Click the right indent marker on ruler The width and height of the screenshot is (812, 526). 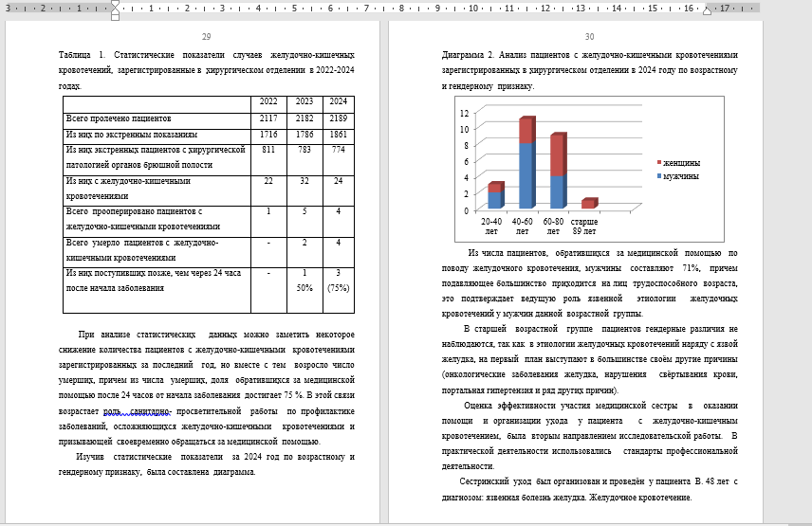[x=707, y=10]
